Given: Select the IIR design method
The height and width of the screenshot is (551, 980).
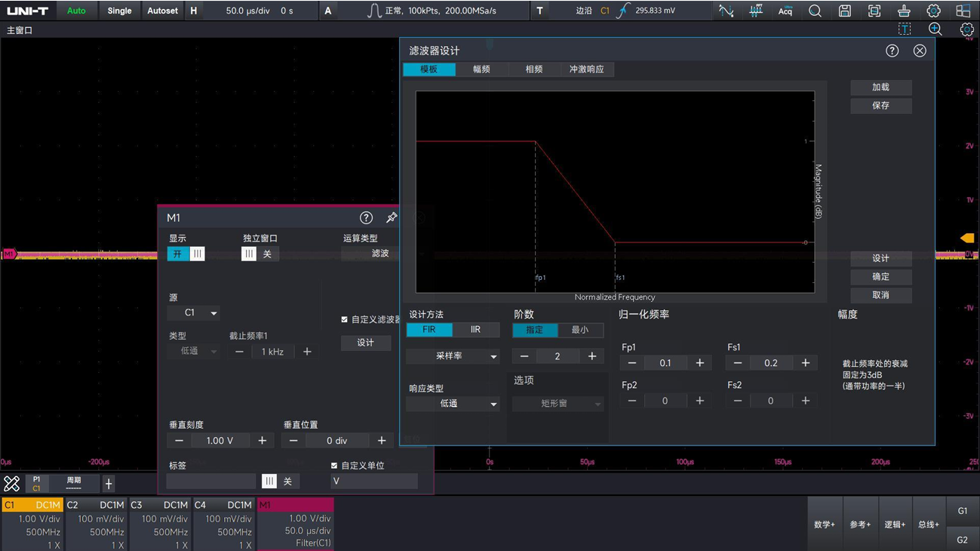Looking at the screenshot, I should coord(475,330).
